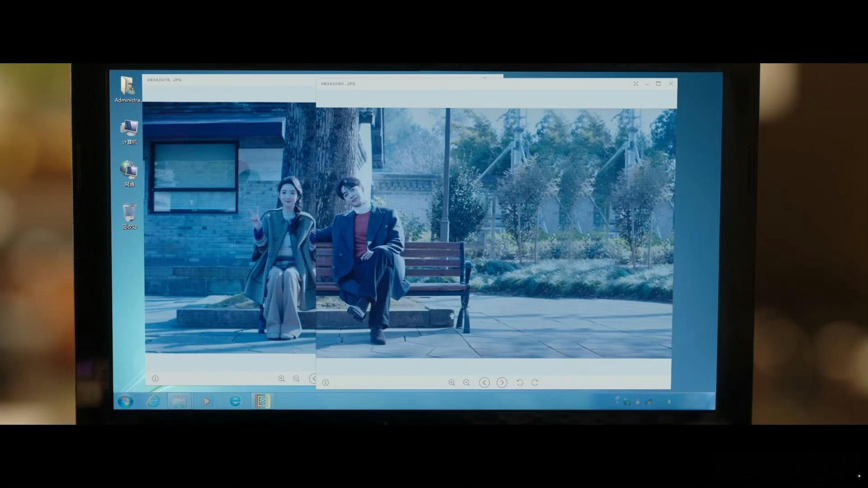
Task: Rotate the photo counterclockwise
Action: (x=520, y=383)
